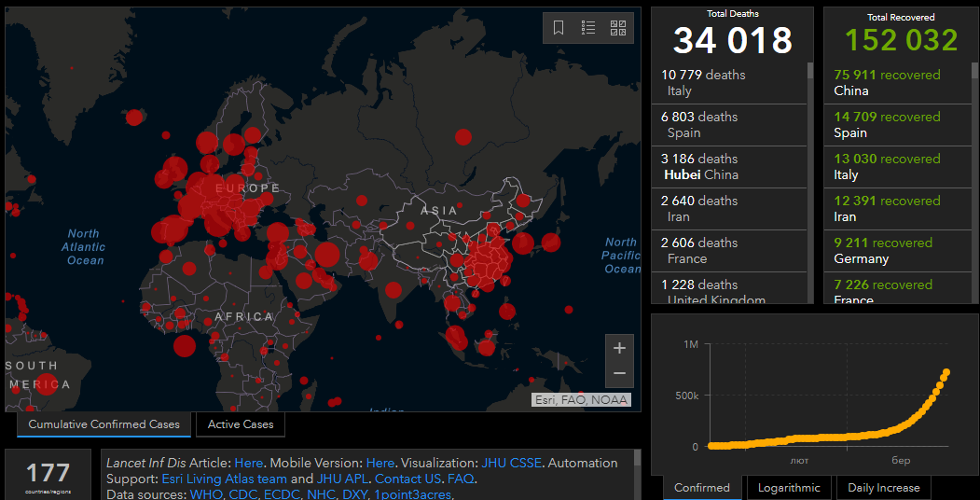
Task: Open the 1point3acres data source link
Action: tap(412, 494)
